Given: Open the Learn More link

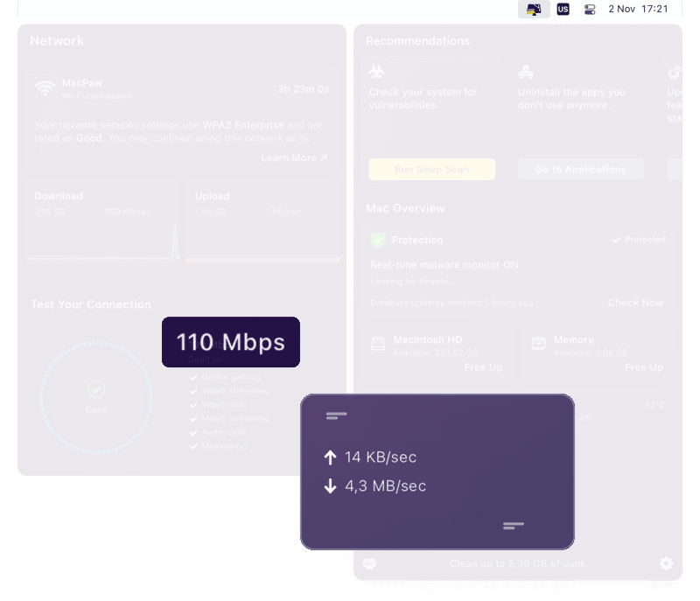Looking at the screenshot, I should 294,158.
